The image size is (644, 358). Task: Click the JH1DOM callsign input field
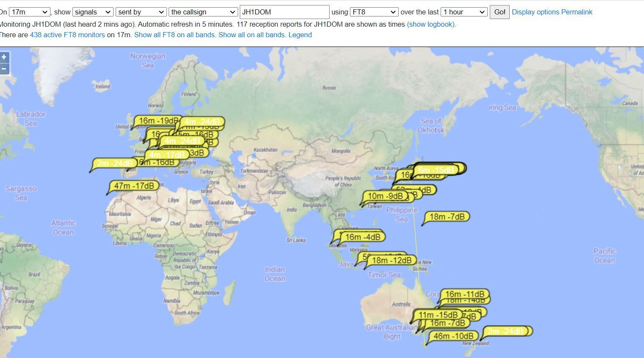(284, 12)
